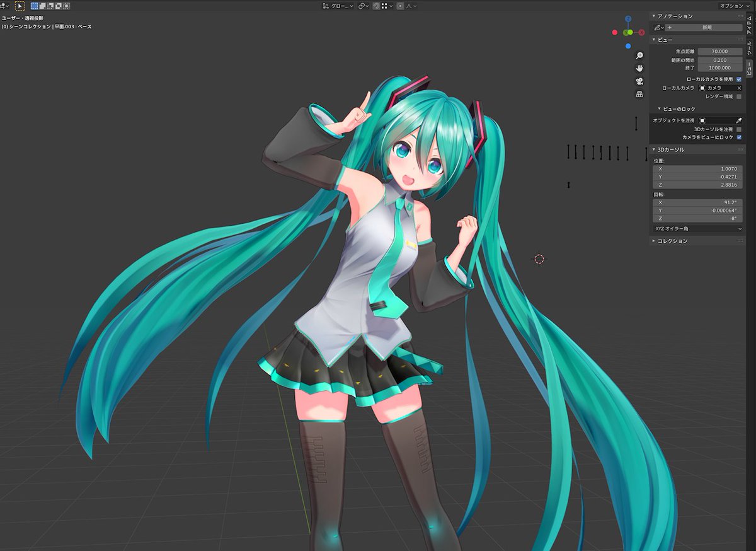Click the blue Z axis gizmo ball
This screenshot has width=756, height=551.
(x=628, y=19)
